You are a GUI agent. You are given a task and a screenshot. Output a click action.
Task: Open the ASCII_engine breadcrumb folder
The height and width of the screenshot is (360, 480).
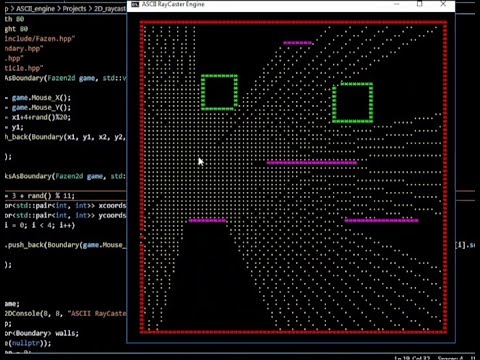pos(35,9)
